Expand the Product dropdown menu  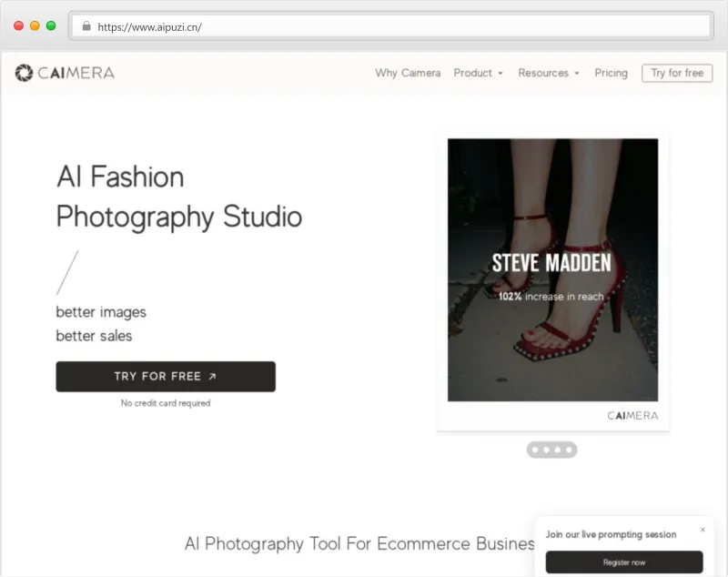point(478,73)
